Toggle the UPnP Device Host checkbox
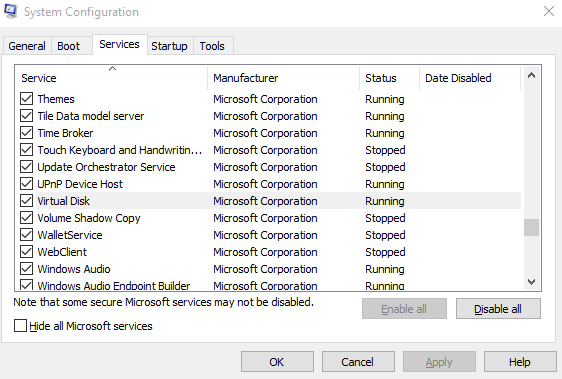 point(27,184)
